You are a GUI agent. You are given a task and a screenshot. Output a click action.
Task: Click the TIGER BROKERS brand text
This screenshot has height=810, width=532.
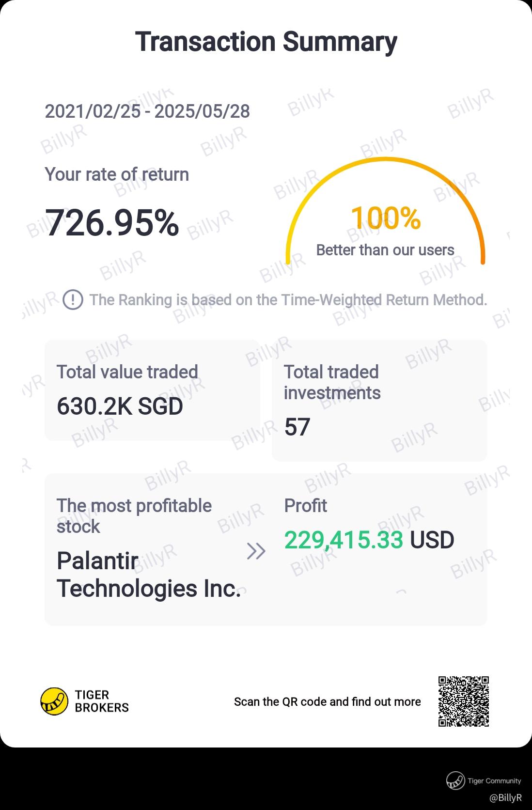[x=102, y=701]
